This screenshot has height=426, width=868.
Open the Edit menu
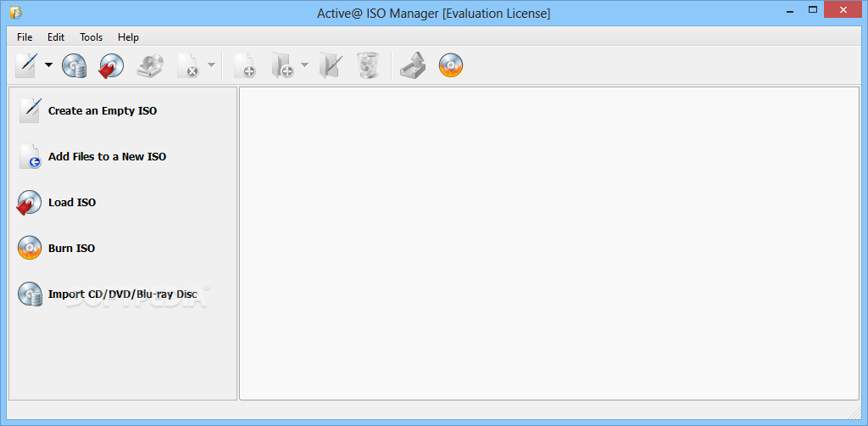click(56, 37)
